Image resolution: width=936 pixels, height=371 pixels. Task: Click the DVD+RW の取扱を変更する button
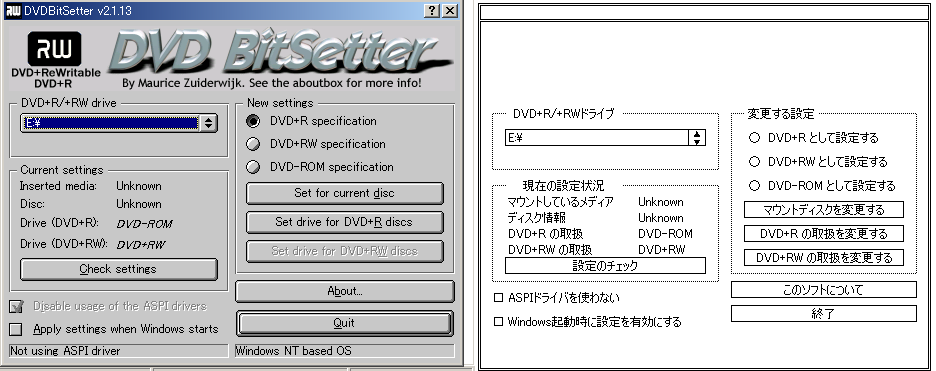click(x=824, y=258)
